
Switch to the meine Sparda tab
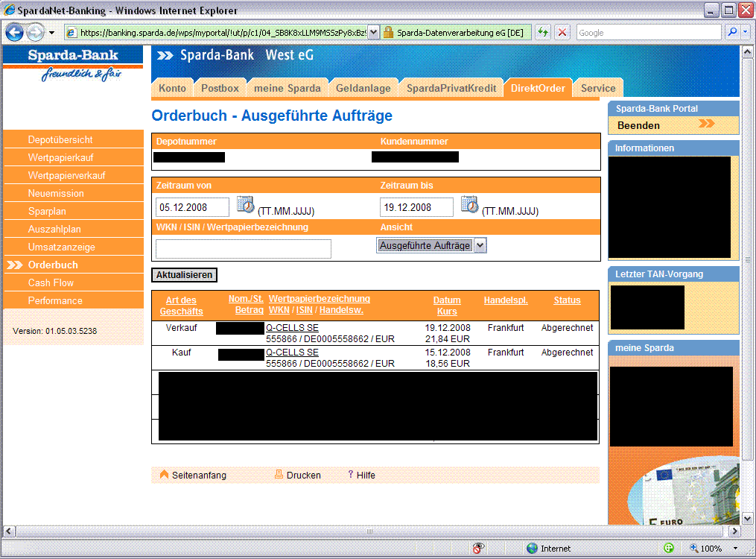coord(288,88)
